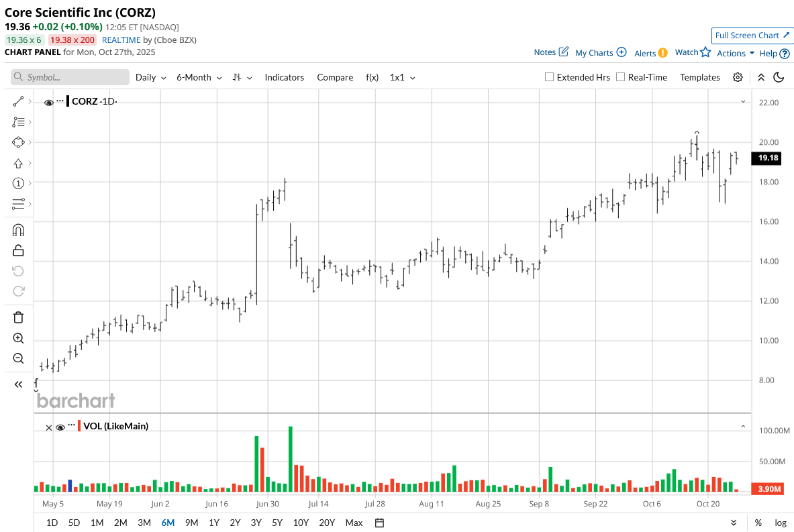Screen dimensions: 794x532
Task: Open the 6-Month period dropdown
Action: pyautogui.click(x=199, y=77)
